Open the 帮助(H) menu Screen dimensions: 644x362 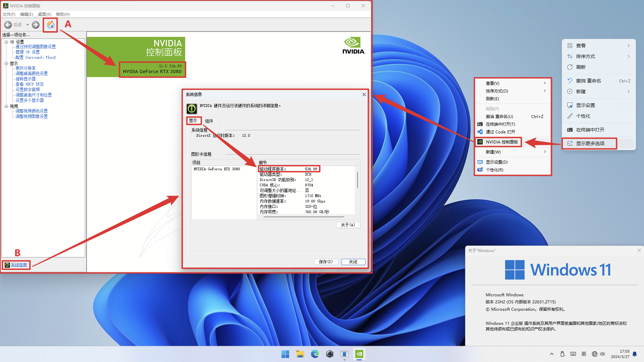pos(63,14)
